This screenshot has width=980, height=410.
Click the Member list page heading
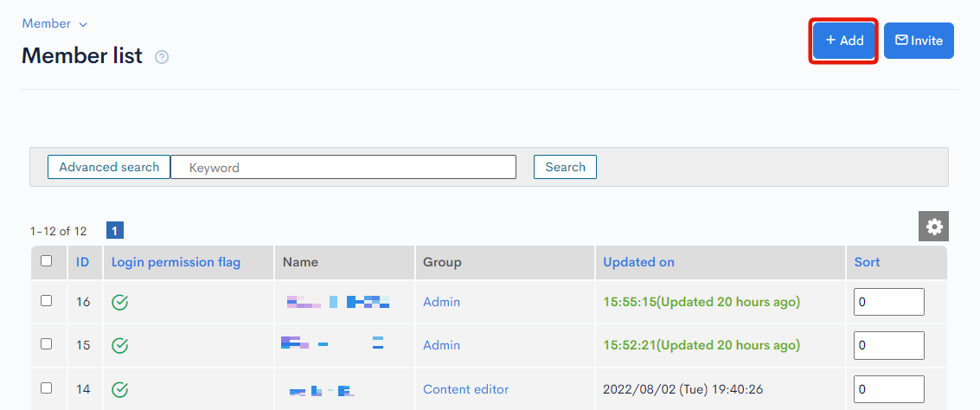tap(82, 55)
